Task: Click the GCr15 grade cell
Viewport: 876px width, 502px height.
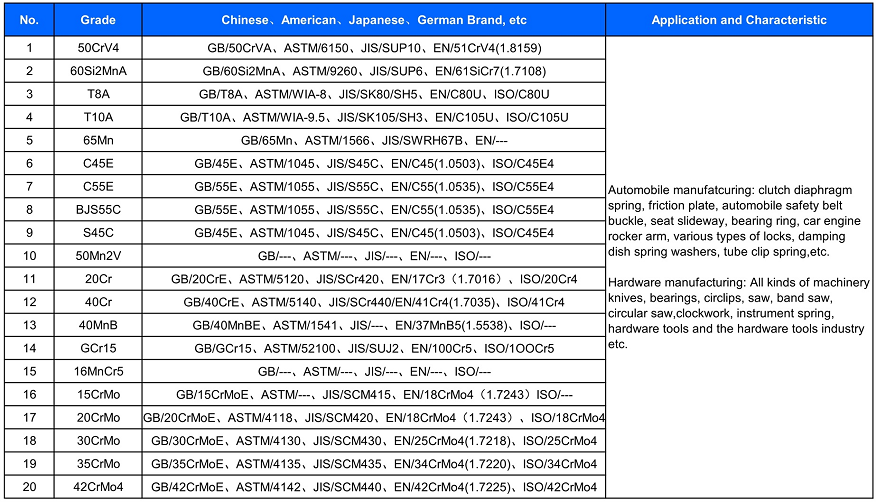Action: [x=98, y=348]
